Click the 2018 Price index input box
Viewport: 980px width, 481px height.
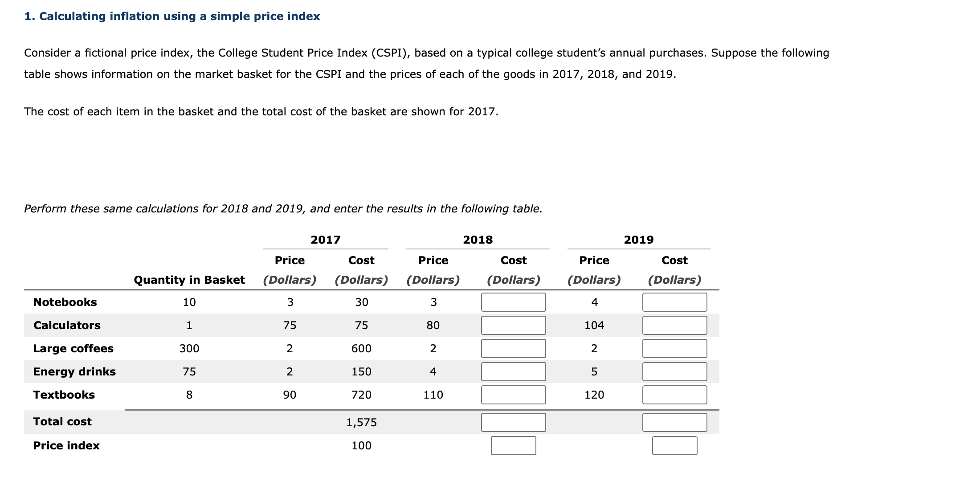click(513, 445)
